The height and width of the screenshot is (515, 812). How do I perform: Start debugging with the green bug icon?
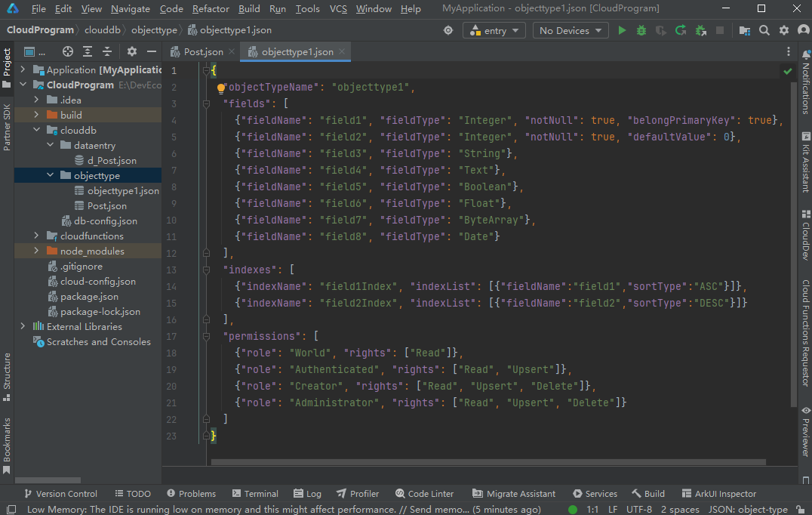(x=641, y=30)
